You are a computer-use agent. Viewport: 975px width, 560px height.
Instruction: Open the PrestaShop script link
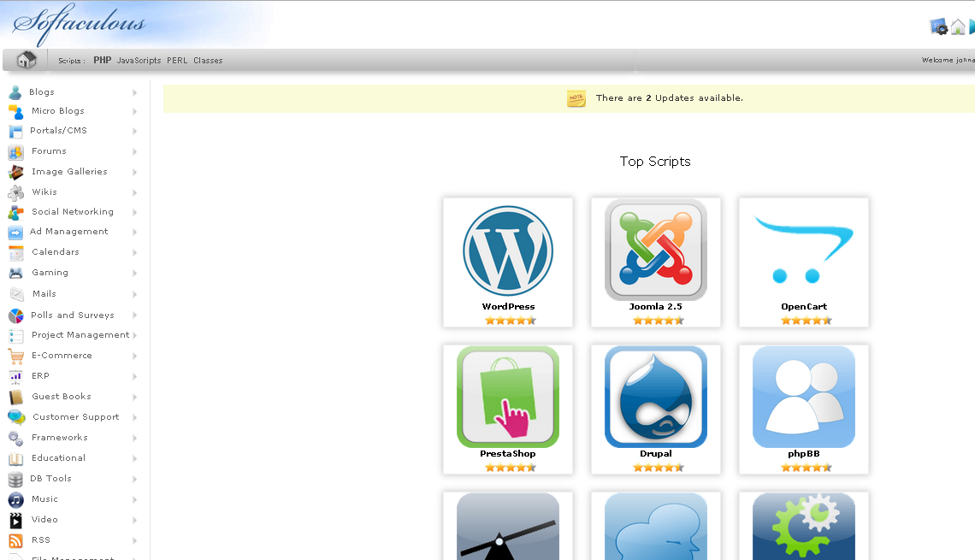[507, 454]
